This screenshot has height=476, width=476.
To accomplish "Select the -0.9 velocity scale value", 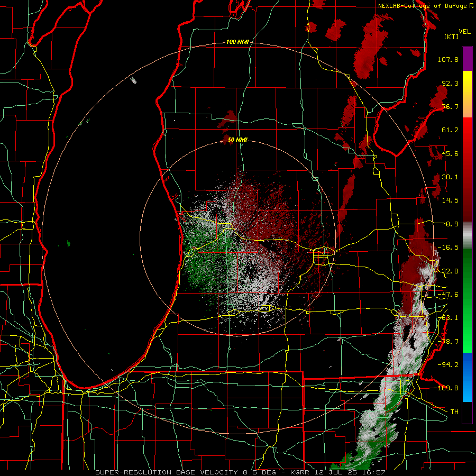I will (x=450, y=224).
